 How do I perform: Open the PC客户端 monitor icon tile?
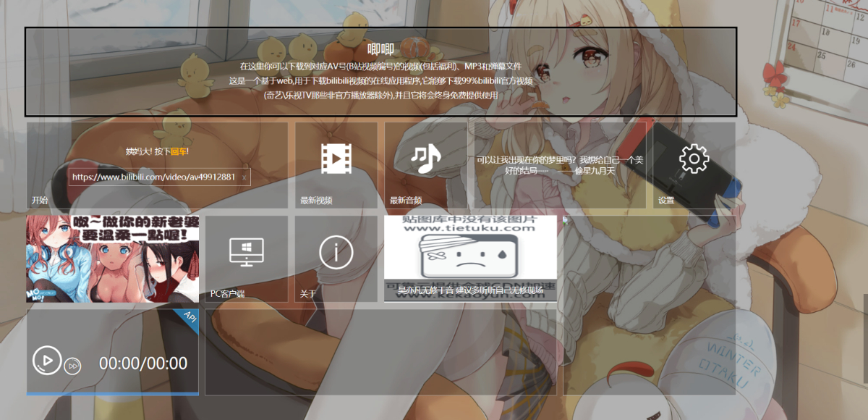tap(247, 259)
